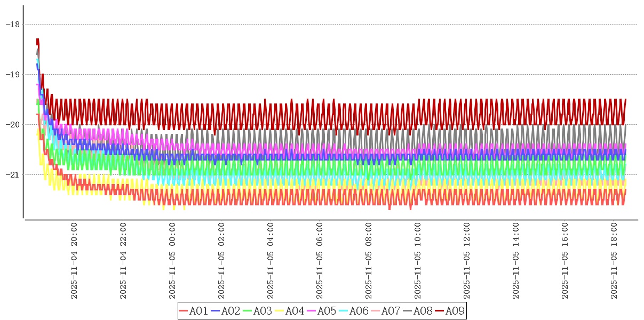Click the 2025-11-05 18:00 axis label
The height and width of the screenshot is (320, 644).
[x=614, y=261]
